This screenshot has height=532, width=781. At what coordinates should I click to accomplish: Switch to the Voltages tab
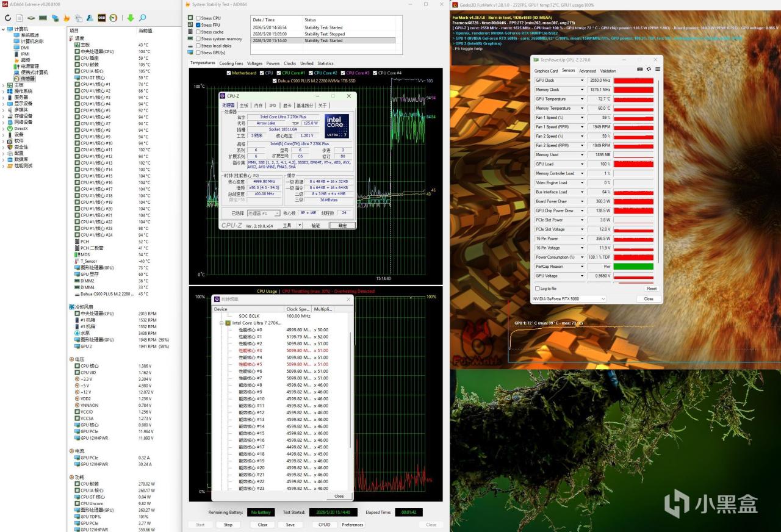click(254, 63)
